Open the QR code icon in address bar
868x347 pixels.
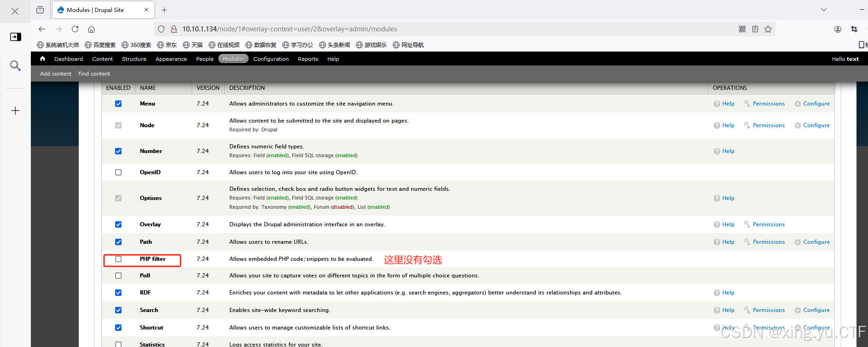click(x=742, y=29)
